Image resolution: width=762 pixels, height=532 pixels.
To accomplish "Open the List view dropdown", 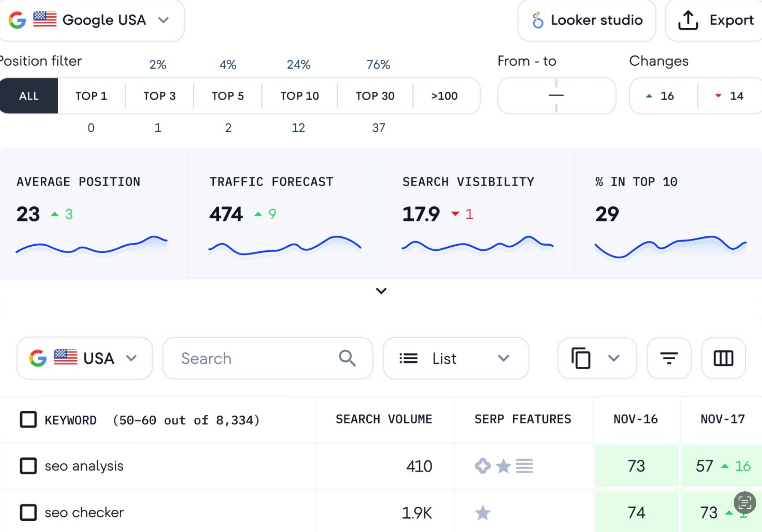I will [x=455, y=358].
